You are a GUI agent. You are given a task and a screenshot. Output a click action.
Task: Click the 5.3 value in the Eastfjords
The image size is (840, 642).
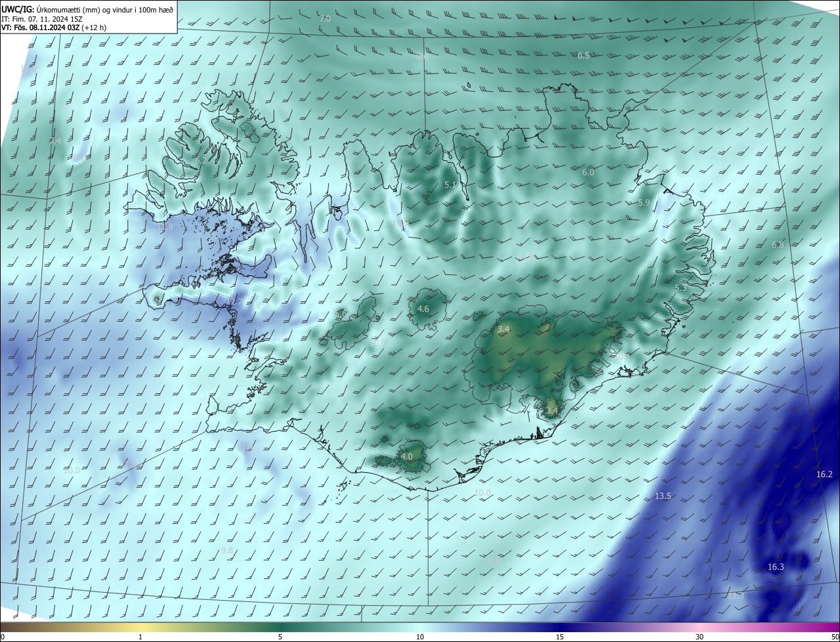point(681,288)
